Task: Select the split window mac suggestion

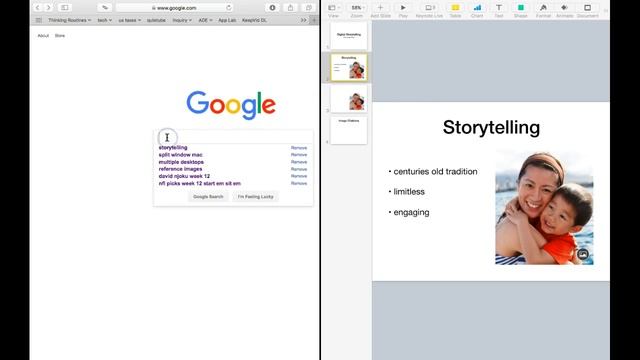Action: pyautogui.click(x=181, y=155)
